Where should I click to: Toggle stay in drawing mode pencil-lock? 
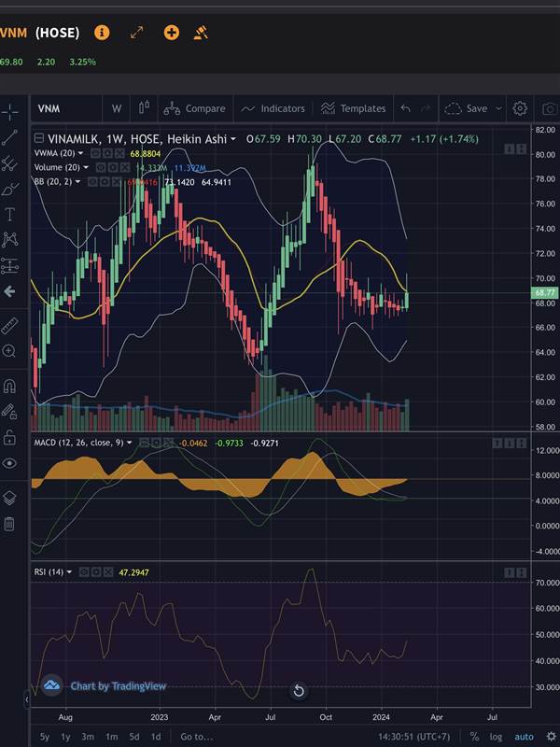pos(9,411)
